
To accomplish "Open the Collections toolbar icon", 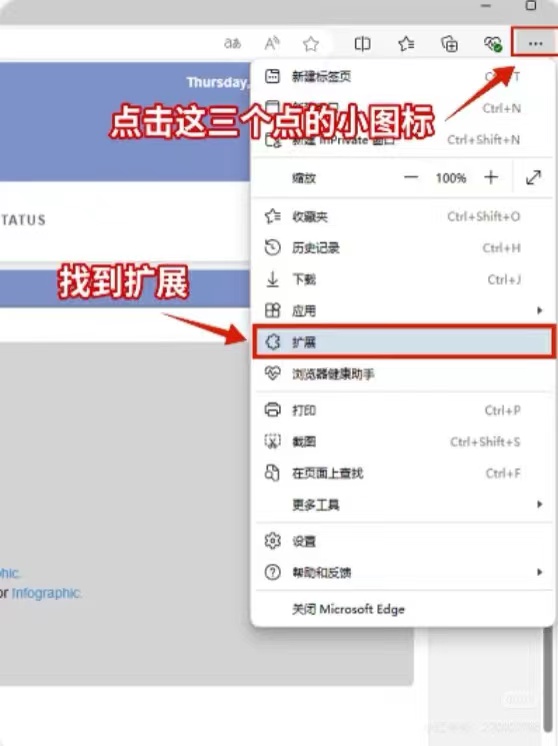I will [x=450, y=44].
